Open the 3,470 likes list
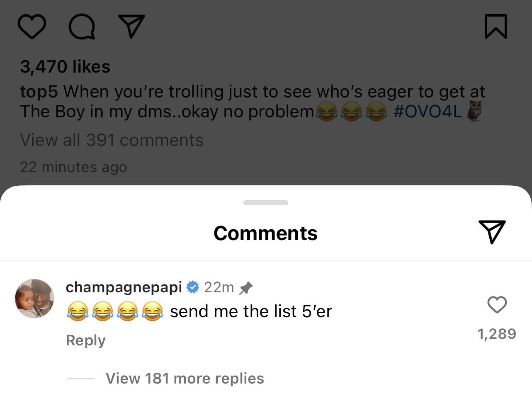 point(65,67)
